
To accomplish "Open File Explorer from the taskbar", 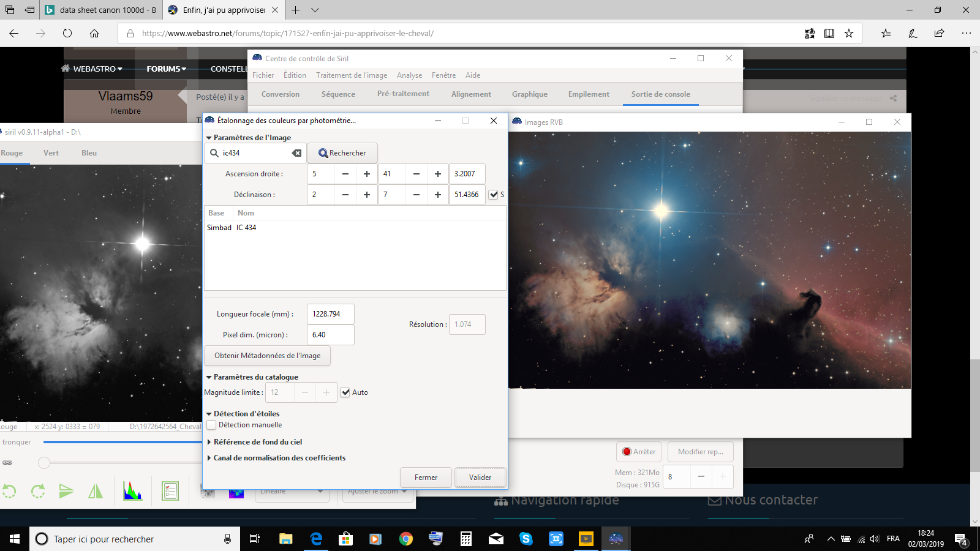I will (285, 539).
